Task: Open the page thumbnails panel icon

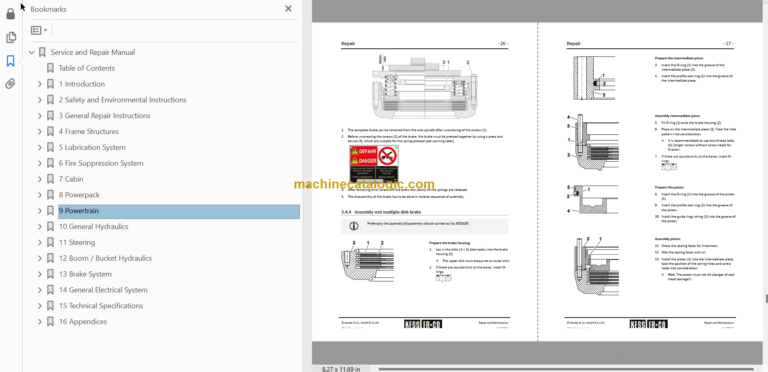Action: tap(10, 37)
